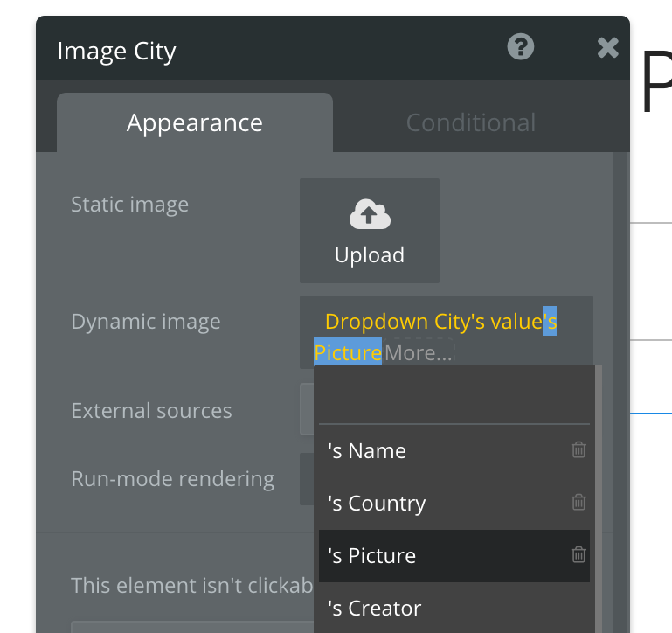Open the Run-mode rendering dropdown
This screenshot has height=633, width=672.
click(306, 479)
